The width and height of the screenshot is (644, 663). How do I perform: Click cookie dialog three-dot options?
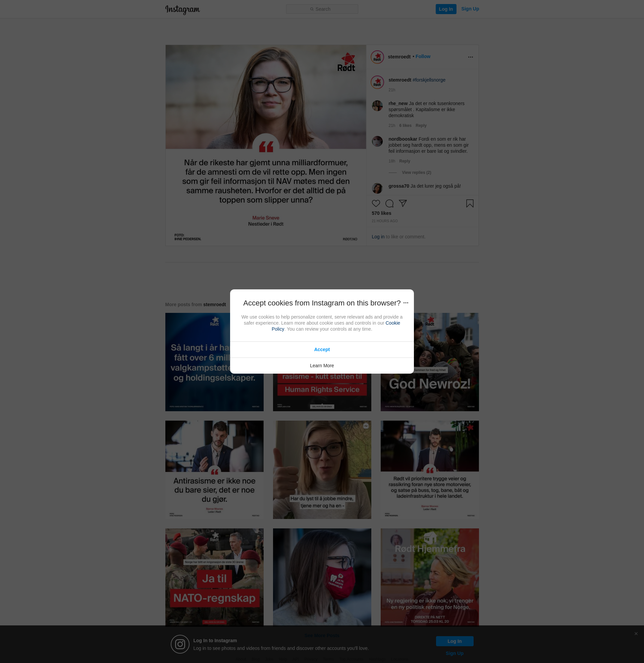406,303
